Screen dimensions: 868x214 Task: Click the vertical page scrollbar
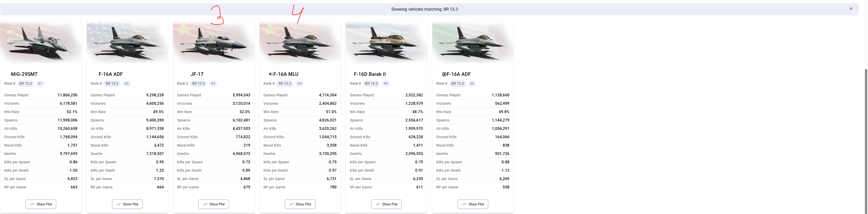coord(866,135)
